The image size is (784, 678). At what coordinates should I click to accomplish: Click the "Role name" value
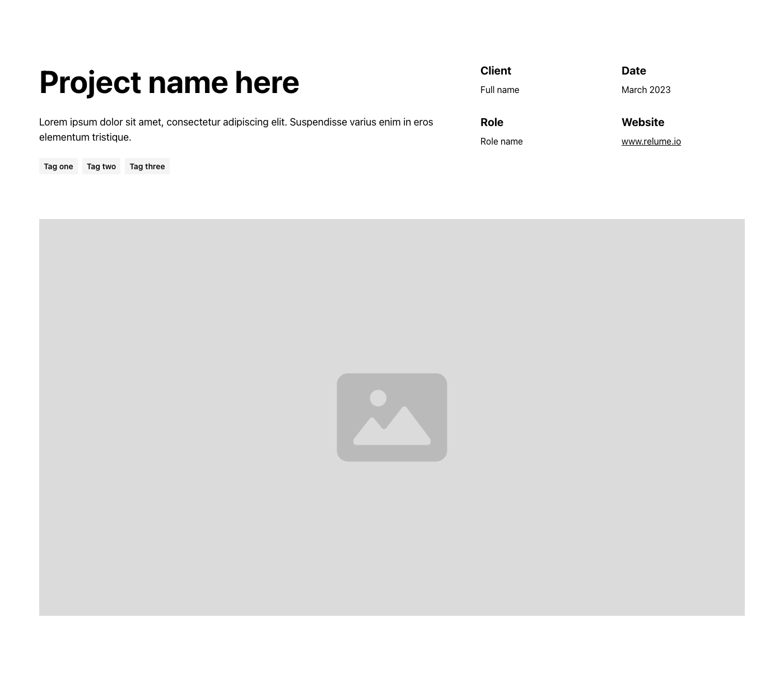(502, 142)
